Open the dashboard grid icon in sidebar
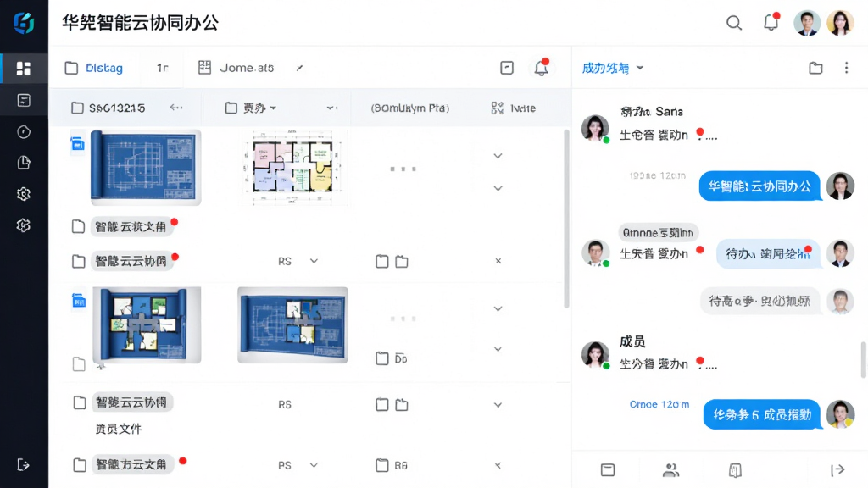The image size is (868, 488). [x=23, y=68]
